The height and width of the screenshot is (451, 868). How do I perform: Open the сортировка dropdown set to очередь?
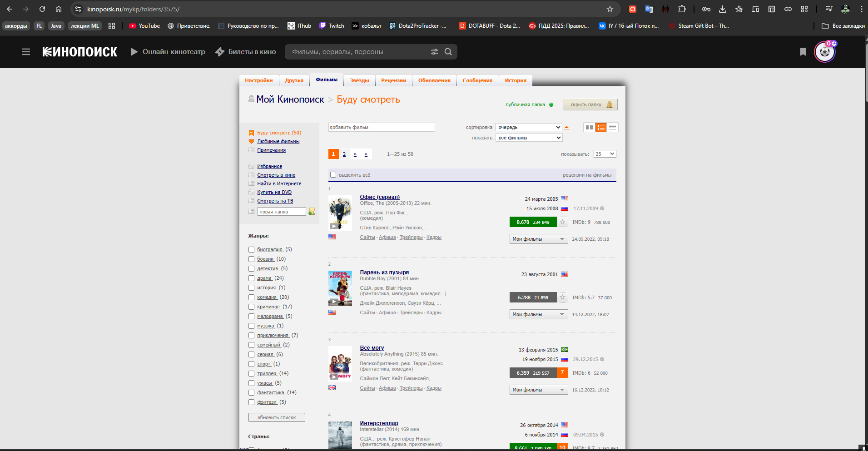pyautogui.click(x=529, y=127)
